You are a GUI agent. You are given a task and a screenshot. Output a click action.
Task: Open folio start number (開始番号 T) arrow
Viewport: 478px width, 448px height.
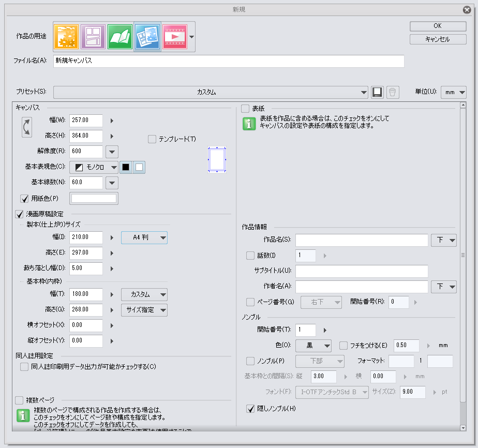[325, 331]
